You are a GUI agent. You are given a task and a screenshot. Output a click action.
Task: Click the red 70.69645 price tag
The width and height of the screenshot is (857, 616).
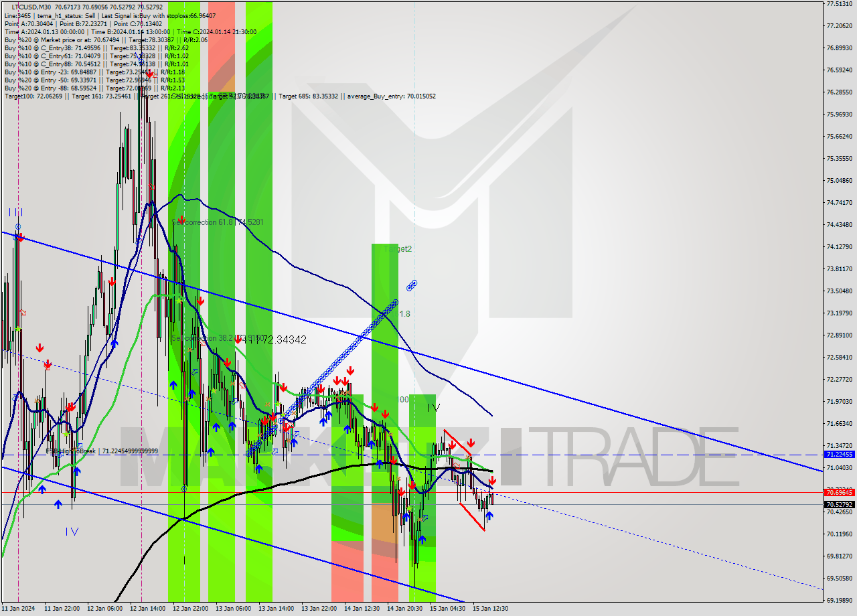tap(839, 492)
